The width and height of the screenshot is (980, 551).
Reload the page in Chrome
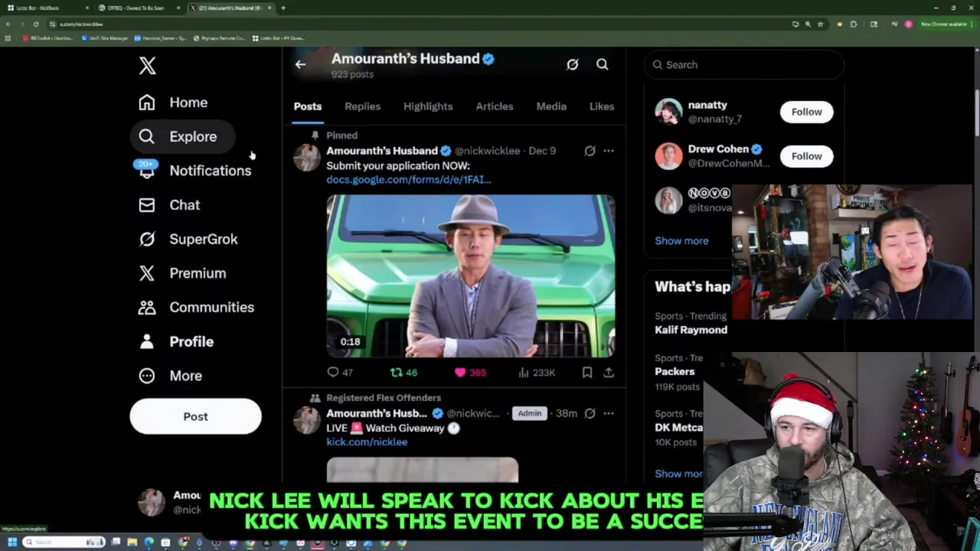point(35,24)
